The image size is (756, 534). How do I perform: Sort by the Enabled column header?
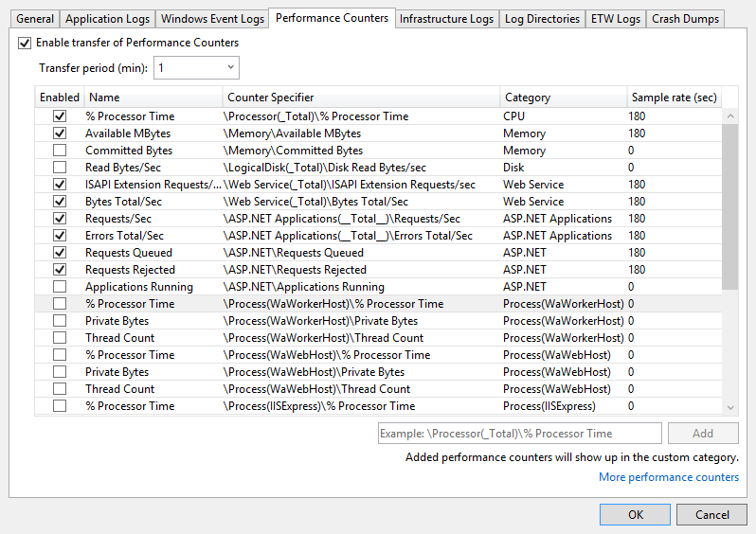[60, 98]
